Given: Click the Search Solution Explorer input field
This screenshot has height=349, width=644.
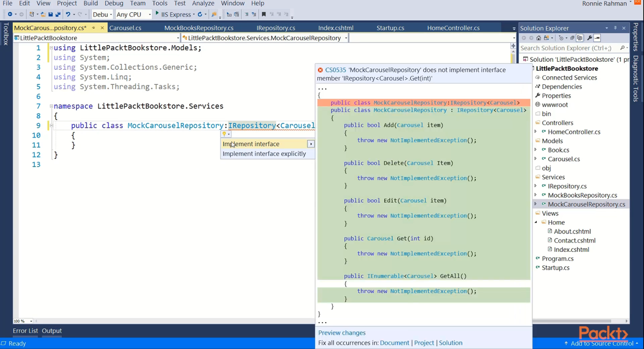Looking at the screenshot, I should click(x=569, y=48).
